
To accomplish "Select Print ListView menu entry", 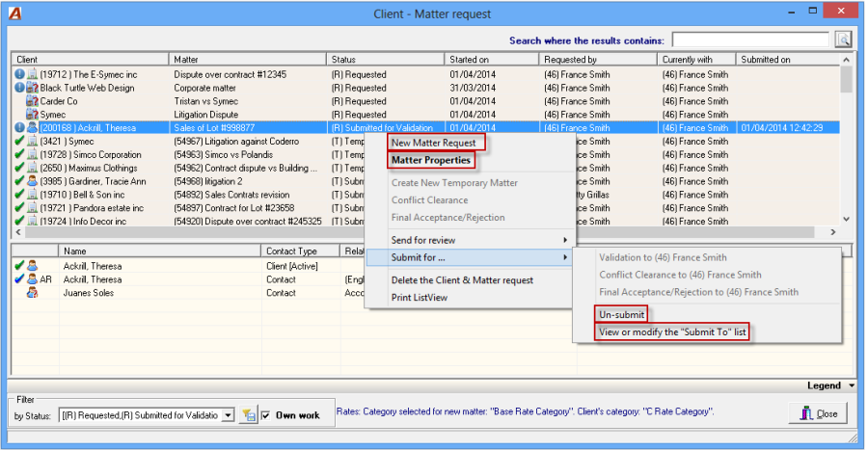I will 420,297.
